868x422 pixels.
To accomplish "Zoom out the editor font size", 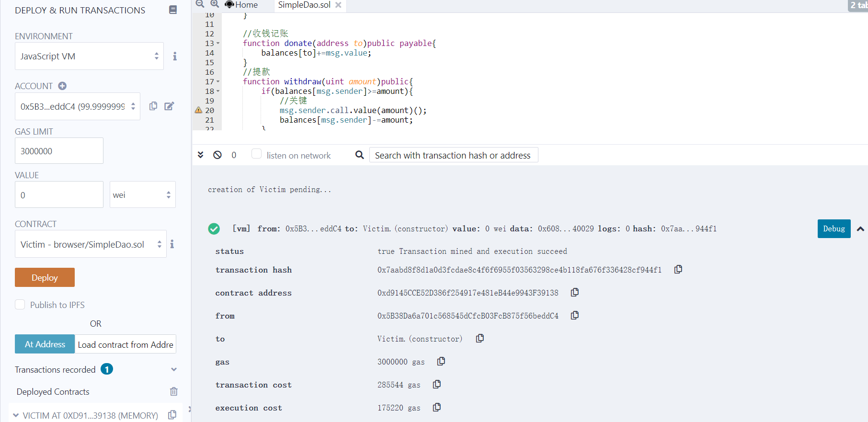I will click(x=200, y=4).
